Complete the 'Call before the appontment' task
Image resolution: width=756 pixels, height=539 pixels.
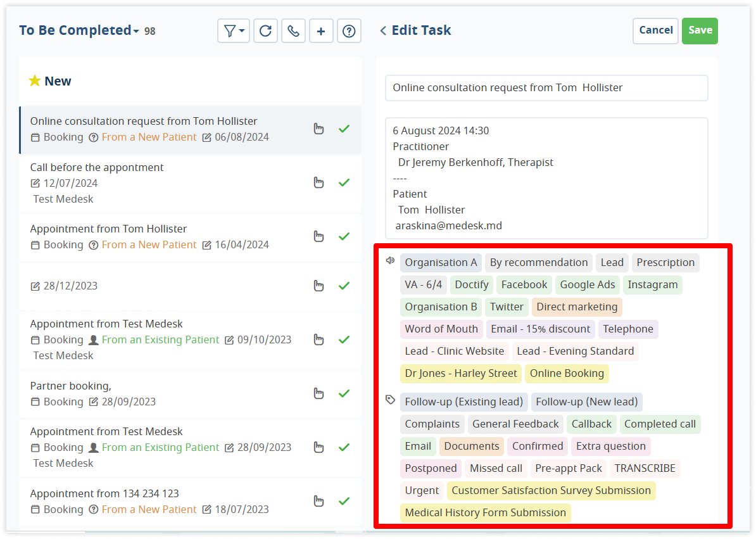[344, 182]
